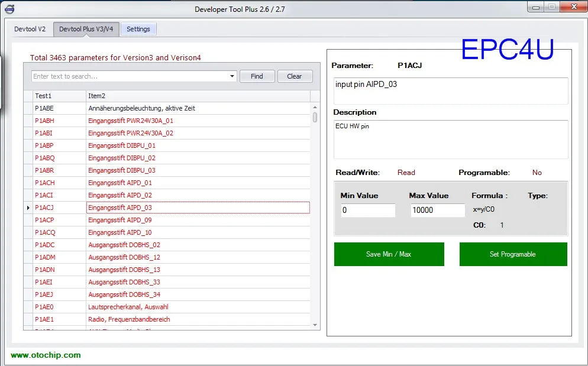Open the Settings tab
The height and width of the screenshot is (366, 588).
pos(138,29)
